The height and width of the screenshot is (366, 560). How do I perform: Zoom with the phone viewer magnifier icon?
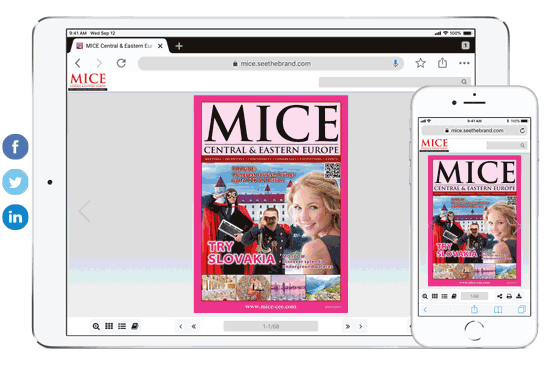click(425, 296)
